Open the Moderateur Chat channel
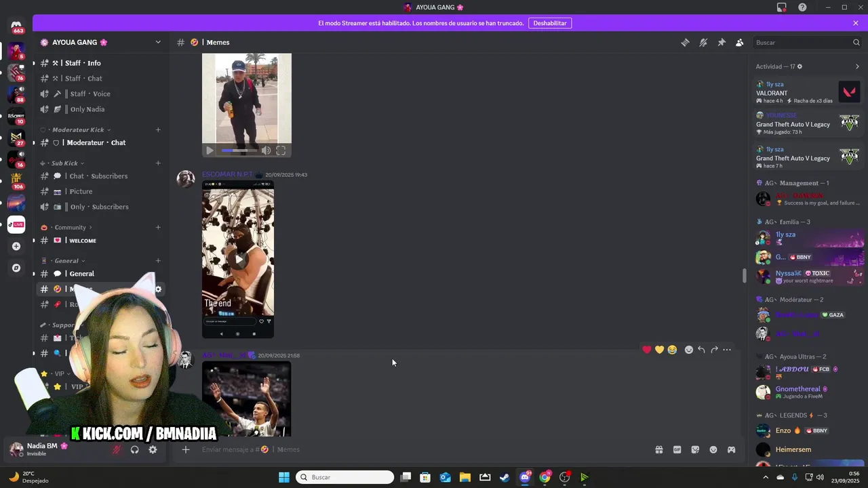Viewport: 868px width, 488px height. 100,142
